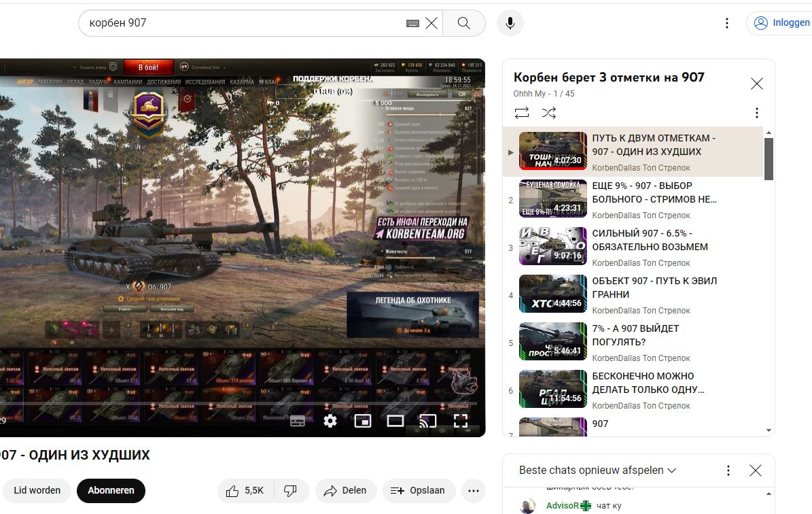Share the video with Delen

pos(346,490)
